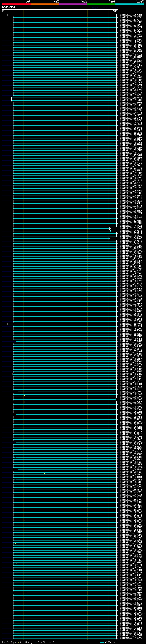Click the UniRef100_C5XGI3 label
The width and height of the screenshot is (146, 644).
[x=131, y=93]
